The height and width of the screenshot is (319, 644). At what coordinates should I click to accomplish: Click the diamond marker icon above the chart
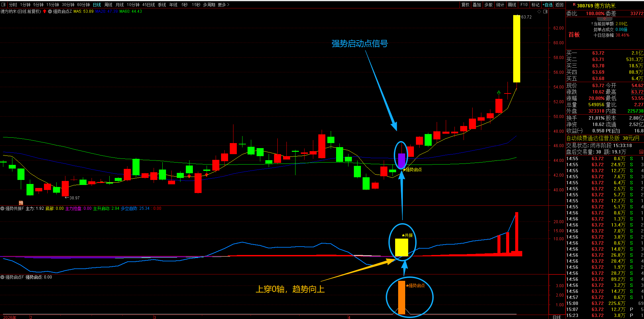(x=539, y=11)
